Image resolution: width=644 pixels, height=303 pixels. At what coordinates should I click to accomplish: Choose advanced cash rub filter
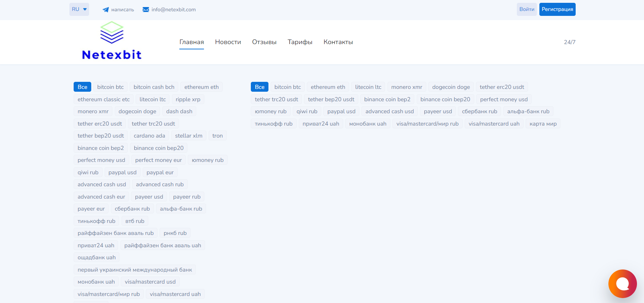[160, 184]
